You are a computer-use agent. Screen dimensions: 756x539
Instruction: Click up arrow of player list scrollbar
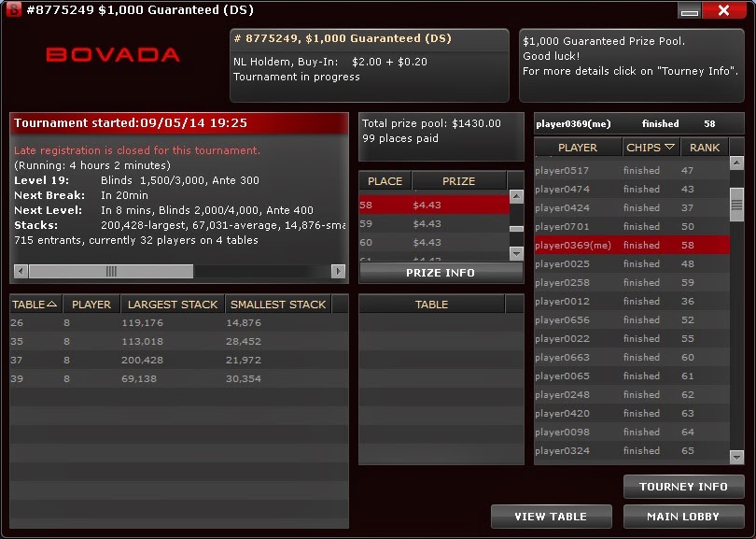[x=736, y=163]
